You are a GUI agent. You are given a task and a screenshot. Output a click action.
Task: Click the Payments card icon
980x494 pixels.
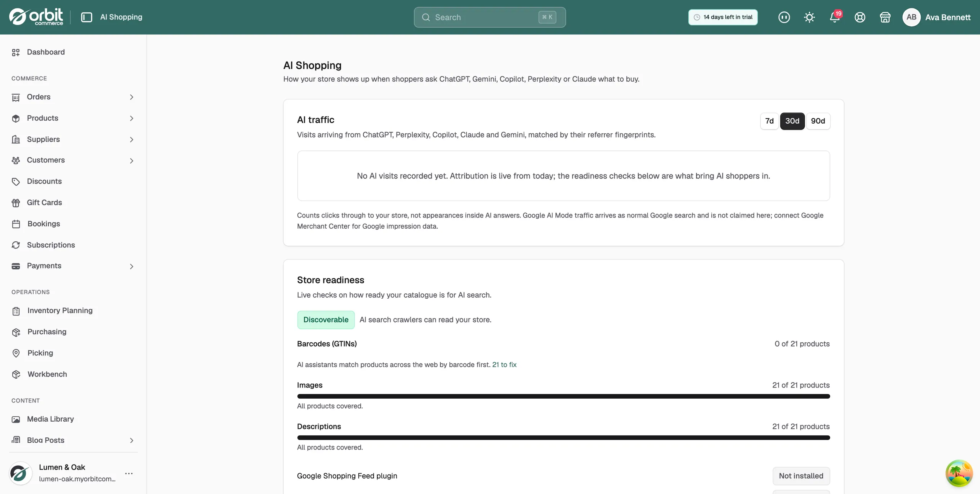click(x=16, y=266)
